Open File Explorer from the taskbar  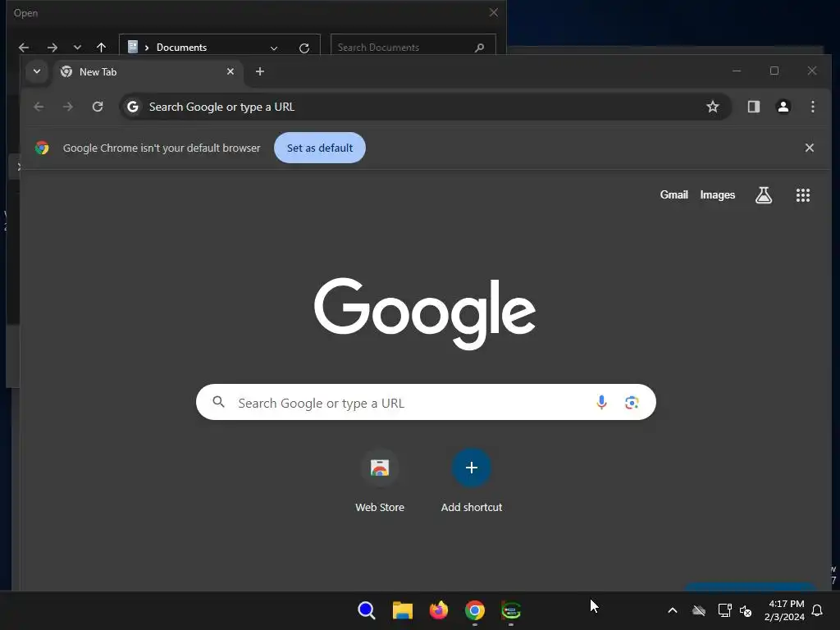(402, 610)
